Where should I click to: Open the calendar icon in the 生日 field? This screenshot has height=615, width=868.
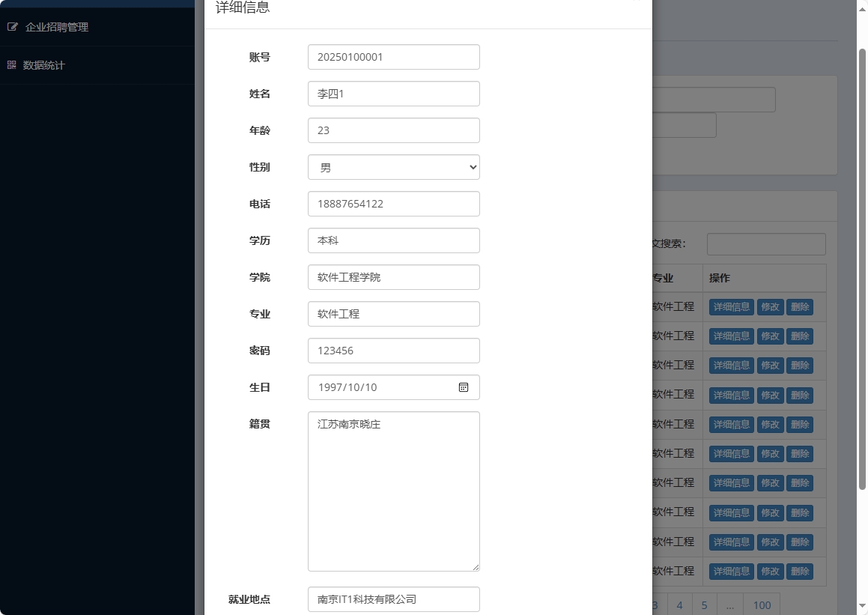tap(464, 387)
